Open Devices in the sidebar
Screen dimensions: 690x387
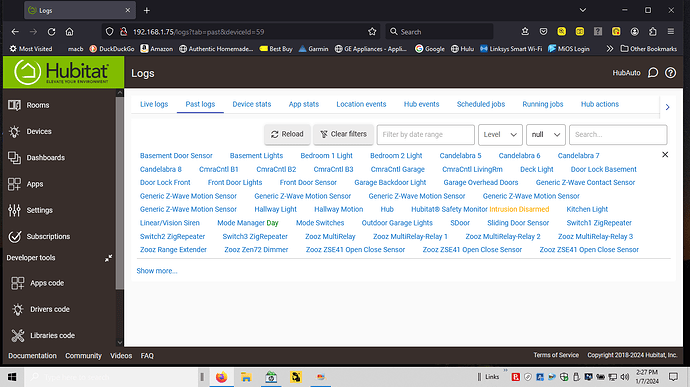coord(29,131)
